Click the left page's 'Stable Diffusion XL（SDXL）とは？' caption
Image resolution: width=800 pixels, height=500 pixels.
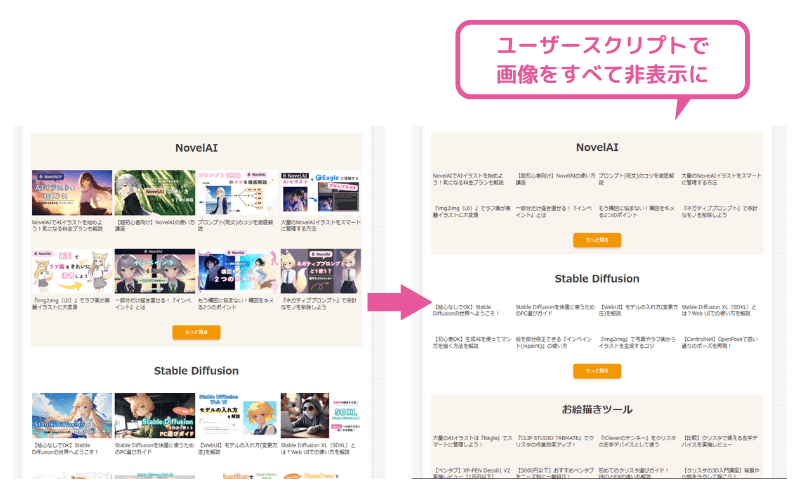click(x=318, y=448)
